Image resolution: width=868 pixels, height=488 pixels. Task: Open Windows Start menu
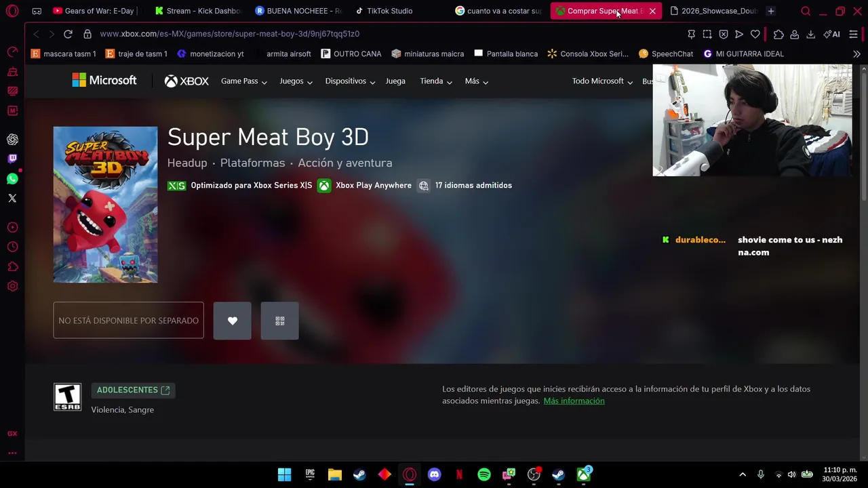pos(285,474)
